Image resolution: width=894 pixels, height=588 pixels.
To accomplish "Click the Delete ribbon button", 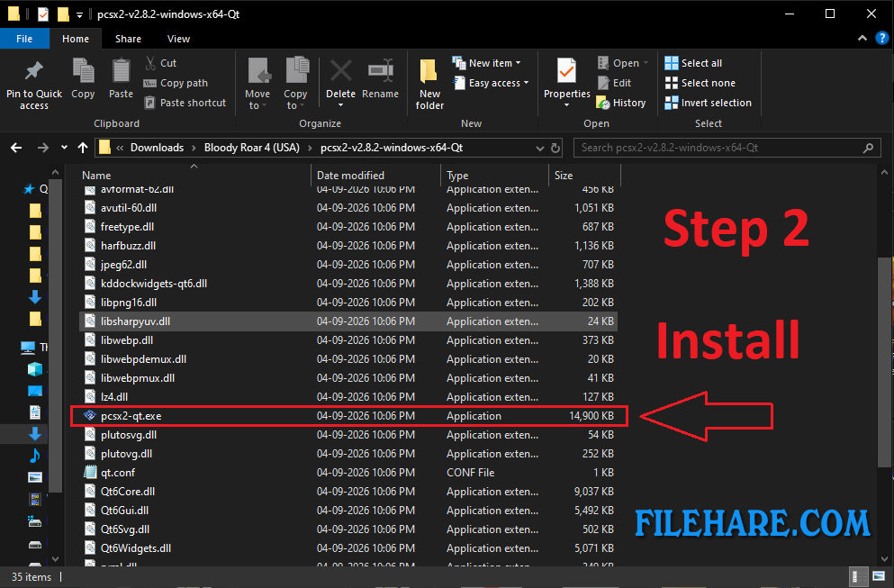I will 341,83.
